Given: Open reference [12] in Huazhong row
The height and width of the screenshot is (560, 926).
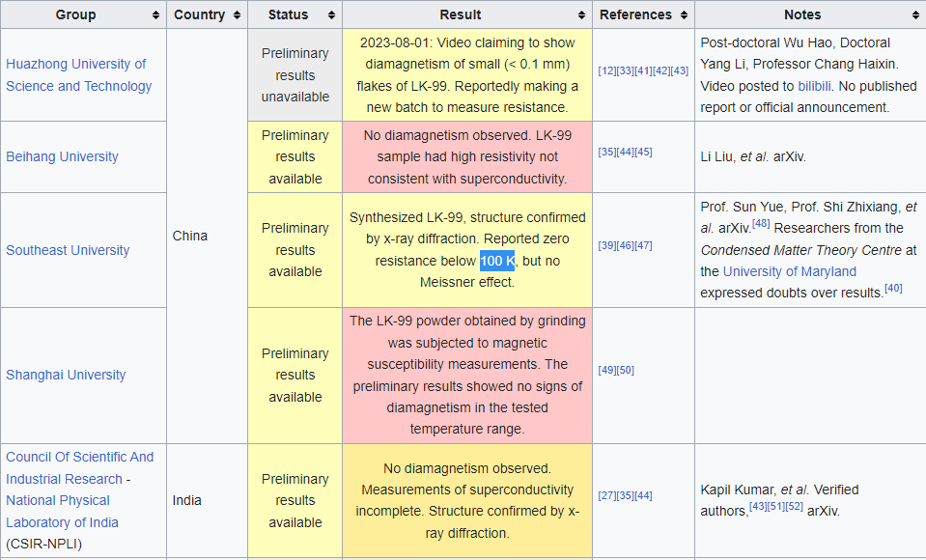Looking at the screenshot, I should click(606, 70).
